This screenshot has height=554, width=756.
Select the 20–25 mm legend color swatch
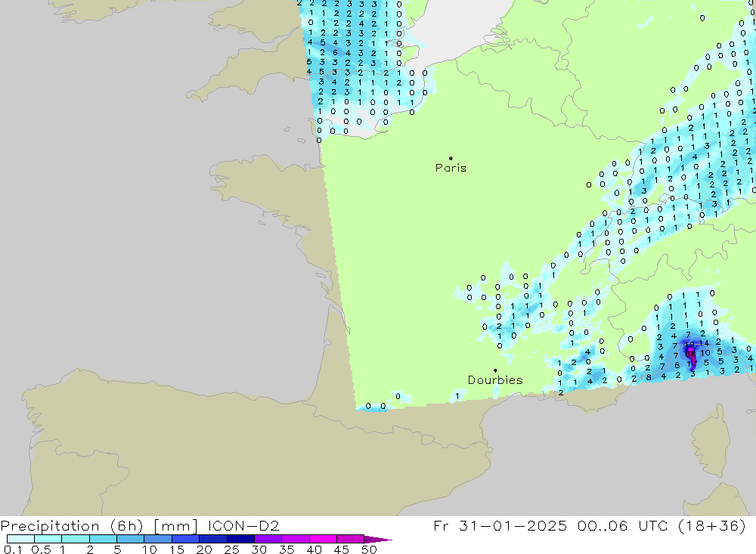click(212, 539)
